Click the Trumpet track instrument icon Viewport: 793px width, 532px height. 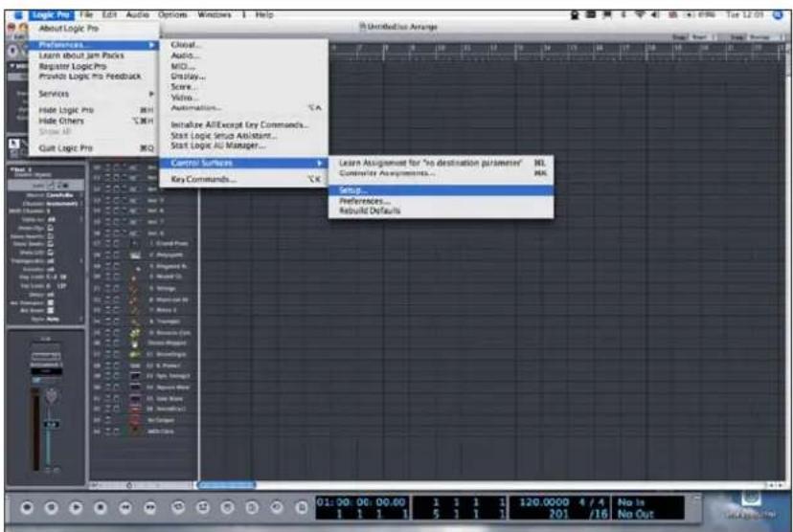coord(134,321)
